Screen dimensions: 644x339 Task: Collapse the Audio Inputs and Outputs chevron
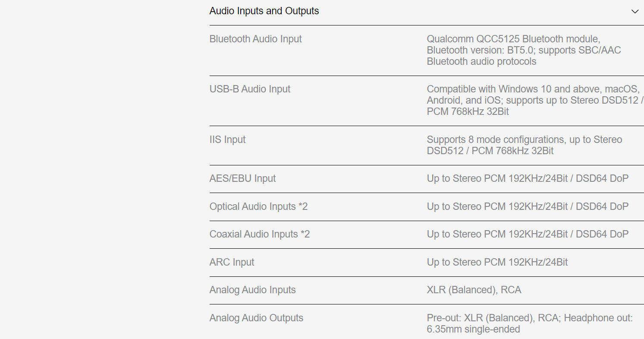pyautogui.click(x=635, y=12)
